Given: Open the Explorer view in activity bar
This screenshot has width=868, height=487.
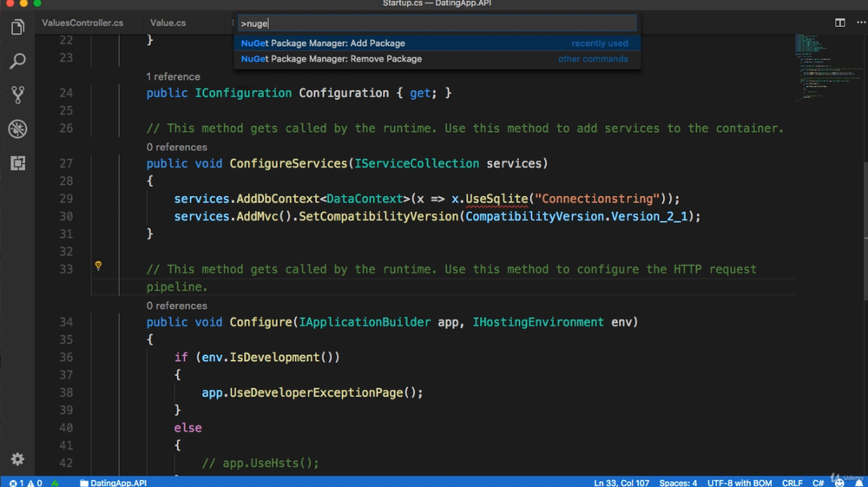Looking at the screenshot, I should click(x=17, y=27).
